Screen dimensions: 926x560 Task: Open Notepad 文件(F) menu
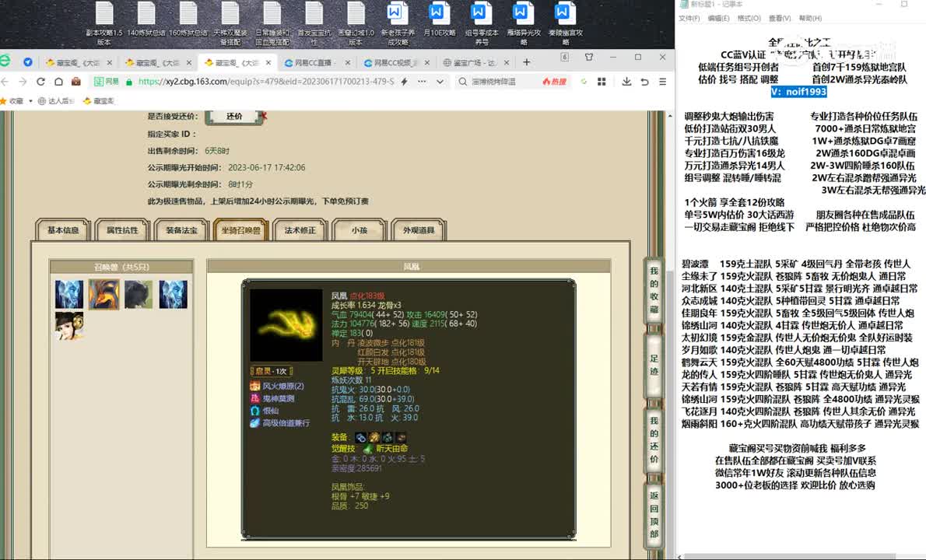689,19
